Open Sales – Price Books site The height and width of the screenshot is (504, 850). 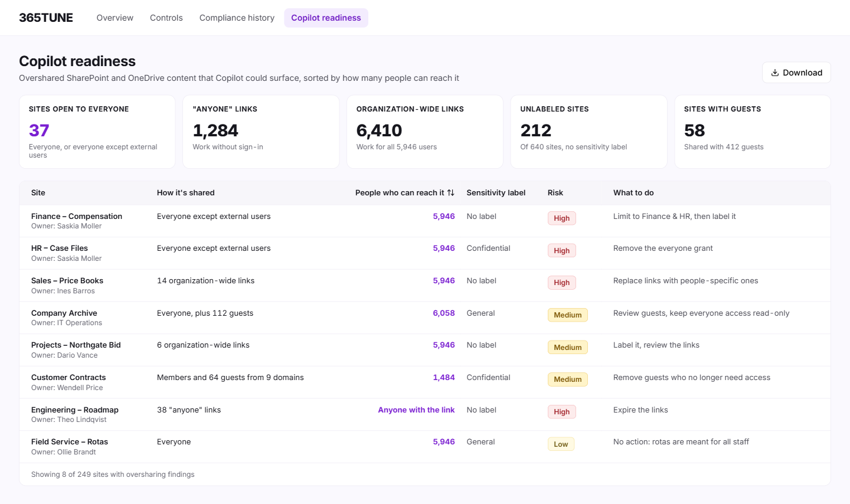coord(67,281)
